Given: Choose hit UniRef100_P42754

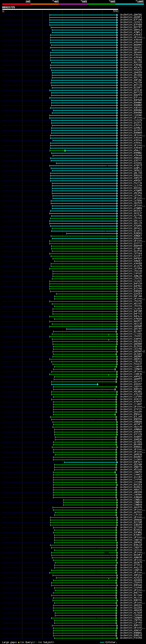Looking at the screenshot, I should click(131, 82).
